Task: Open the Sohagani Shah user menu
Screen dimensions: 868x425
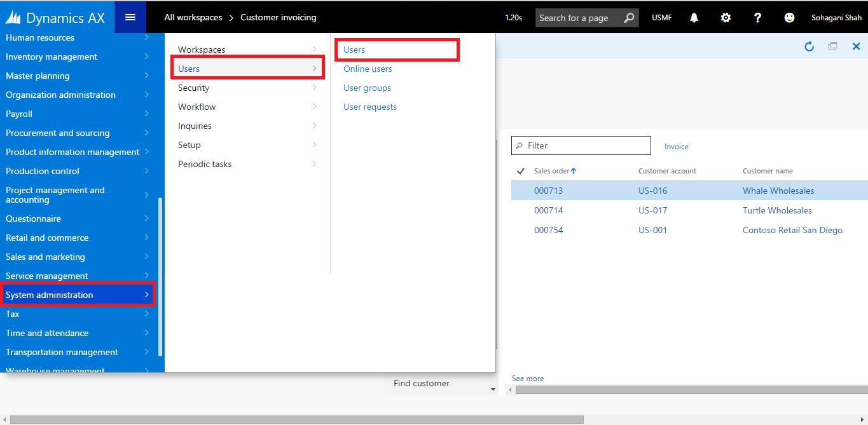Action: click(836, 18)
